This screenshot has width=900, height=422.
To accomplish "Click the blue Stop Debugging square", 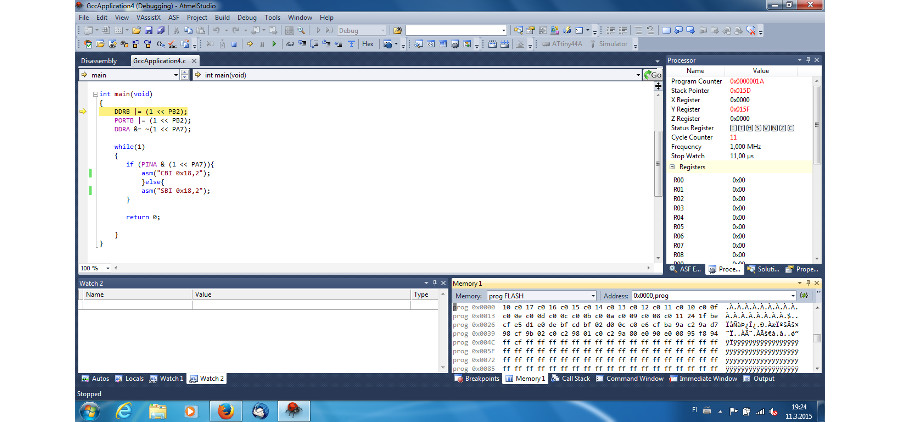I will 234,44.
